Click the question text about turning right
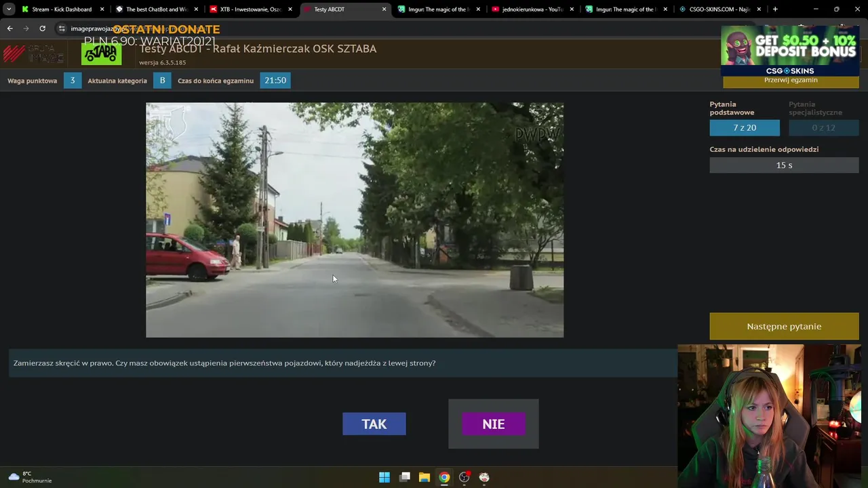The image size is (868, 488). pos(224,363)
